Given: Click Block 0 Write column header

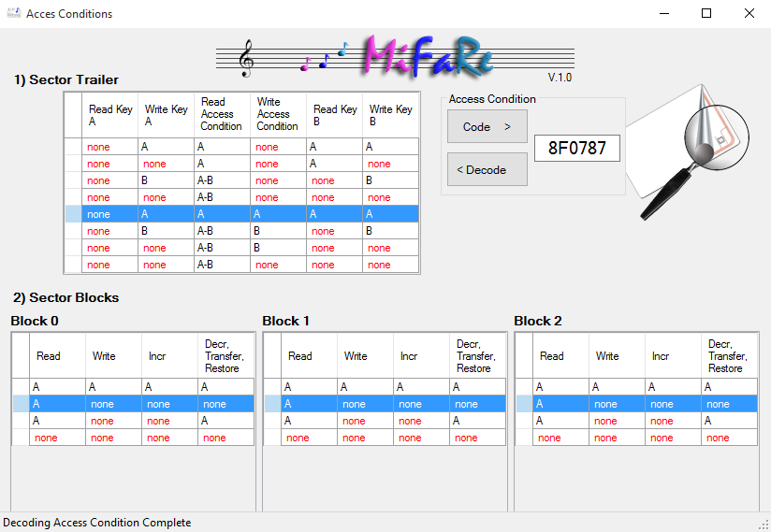Looking at the screenshot, I should click(113, 355).
